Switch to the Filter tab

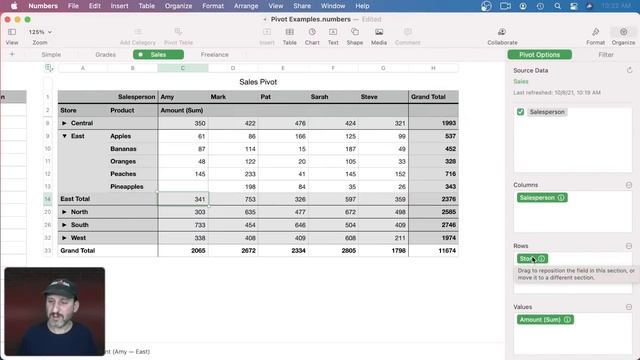point(606,55)
